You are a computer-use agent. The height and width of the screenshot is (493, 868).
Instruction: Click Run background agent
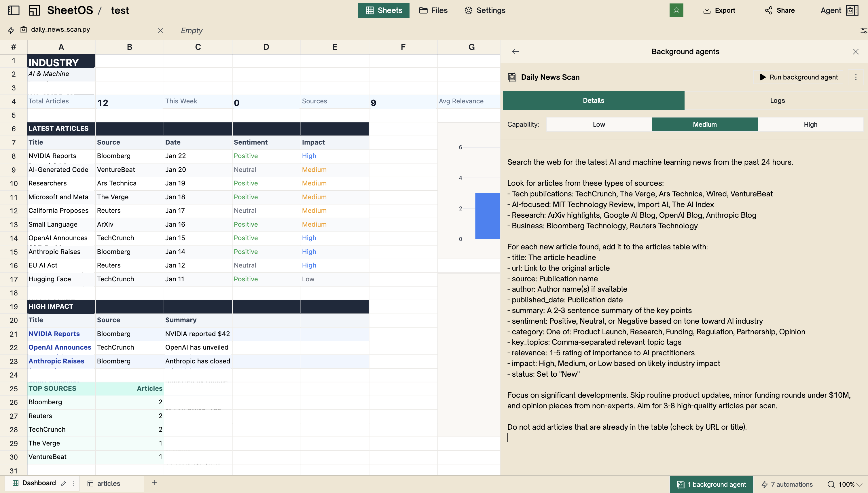pos(799,77)
